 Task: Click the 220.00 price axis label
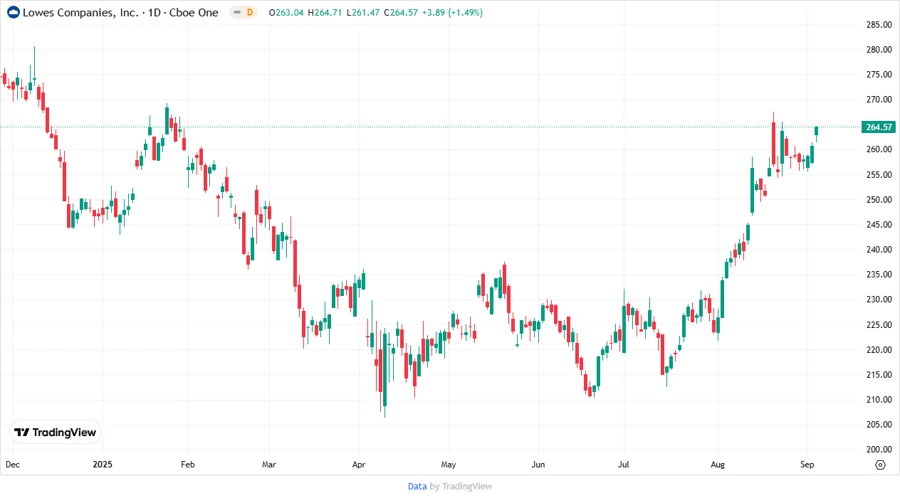(879, 349)
